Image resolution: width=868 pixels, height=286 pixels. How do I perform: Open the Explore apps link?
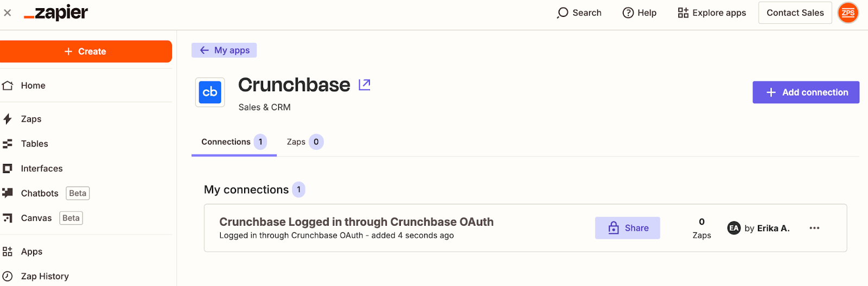712,12
